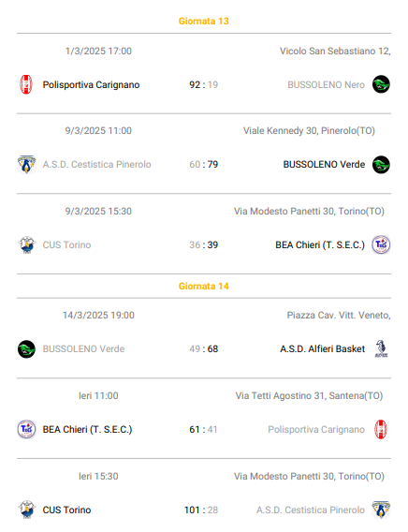Click Polisportiva Carignano logo in 61:41 match
Image resolution: width=408 pixels, height=532 pixels.
[x=381, y=429]
